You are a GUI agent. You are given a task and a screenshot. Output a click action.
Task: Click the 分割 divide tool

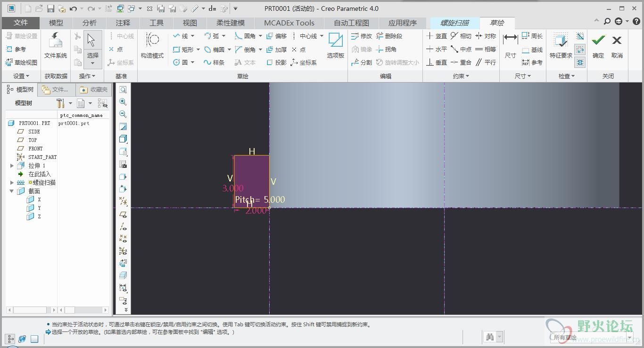pos(362,62)
